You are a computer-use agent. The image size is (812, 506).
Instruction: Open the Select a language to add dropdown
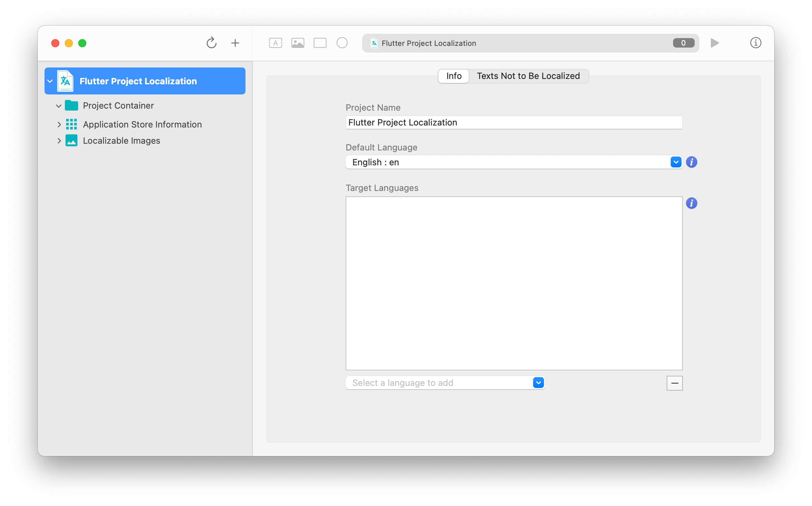(539, 383)
